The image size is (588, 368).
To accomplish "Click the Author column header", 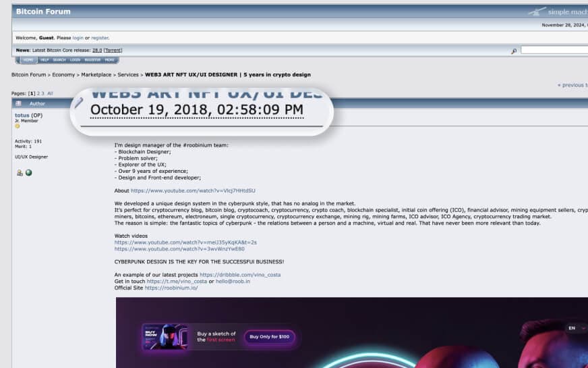I will click(37, 103).
